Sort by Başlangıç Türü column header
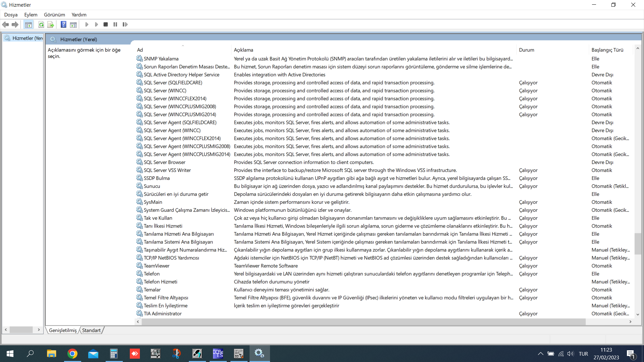Screen dimensions: 644x362 [x=607, y=50]
